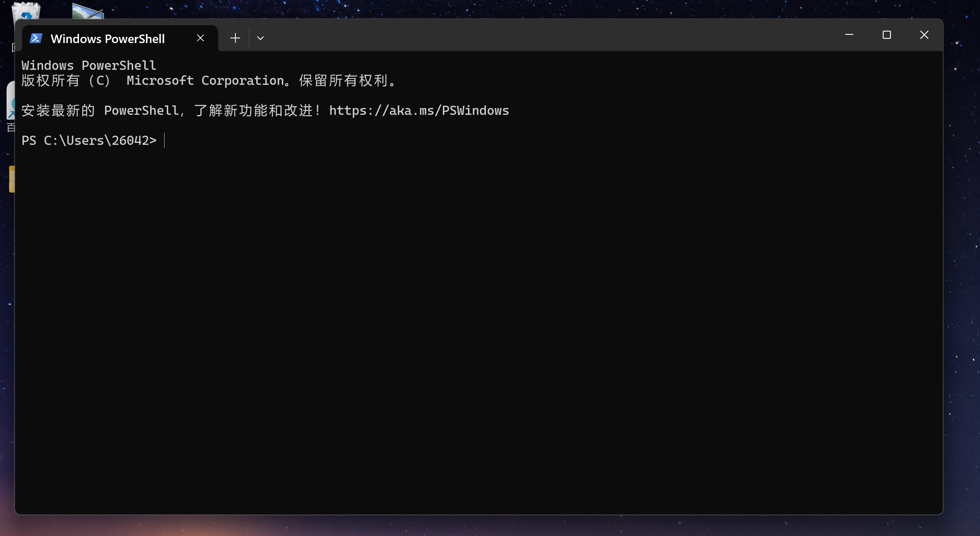
Task: Open the https://aka.ms/PSWindows link
Action: coord(419,110)
